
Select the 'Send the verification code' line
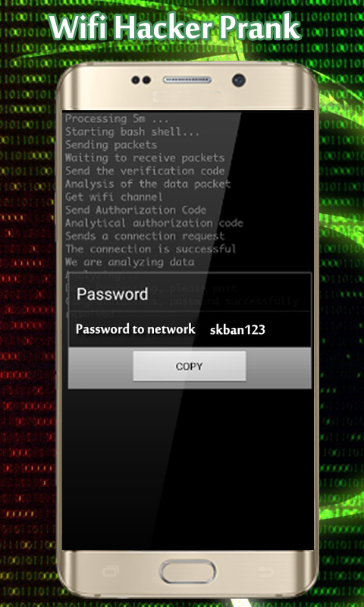145,171
